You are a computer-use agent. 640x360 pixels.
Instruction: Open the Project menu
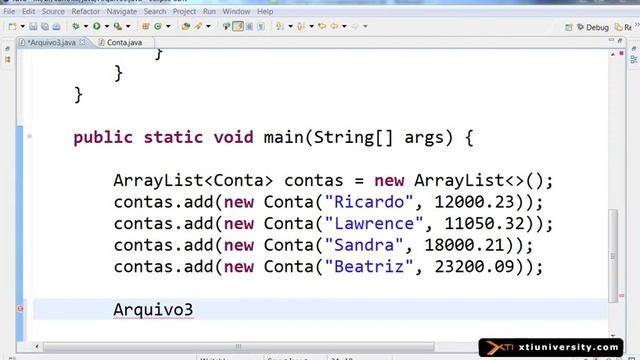184,11
